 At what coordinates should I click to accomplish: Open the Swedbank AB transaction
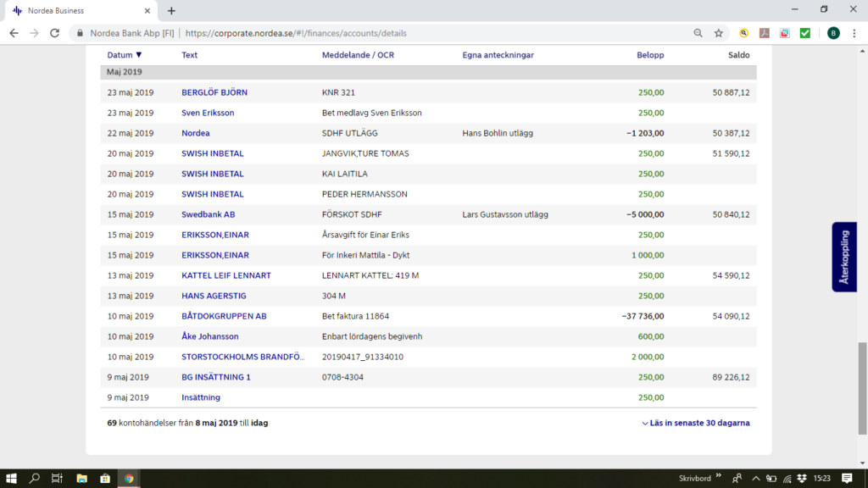click(x=209, y=214)
